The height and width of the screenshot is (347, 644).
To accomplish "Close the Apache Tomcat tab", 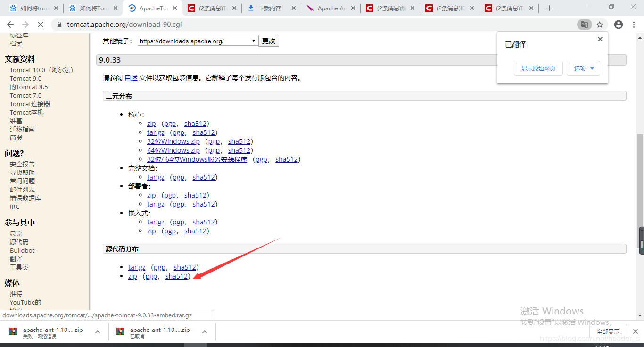I will [175, 8].
